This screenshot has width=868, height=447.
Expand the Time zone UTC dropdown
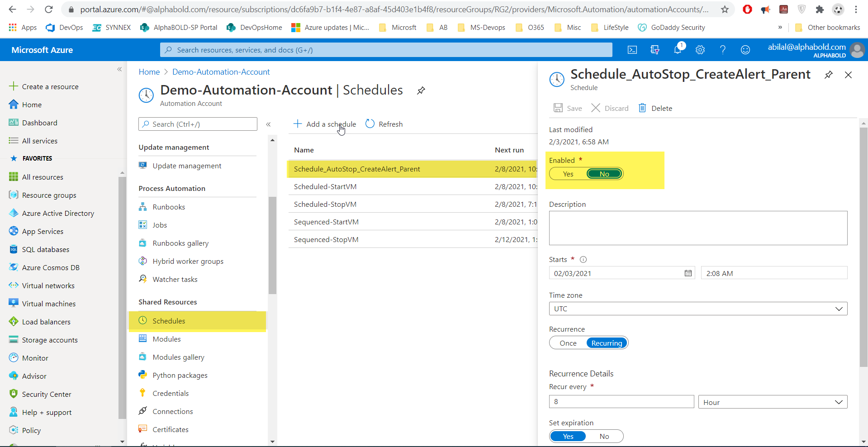(698, 309)
